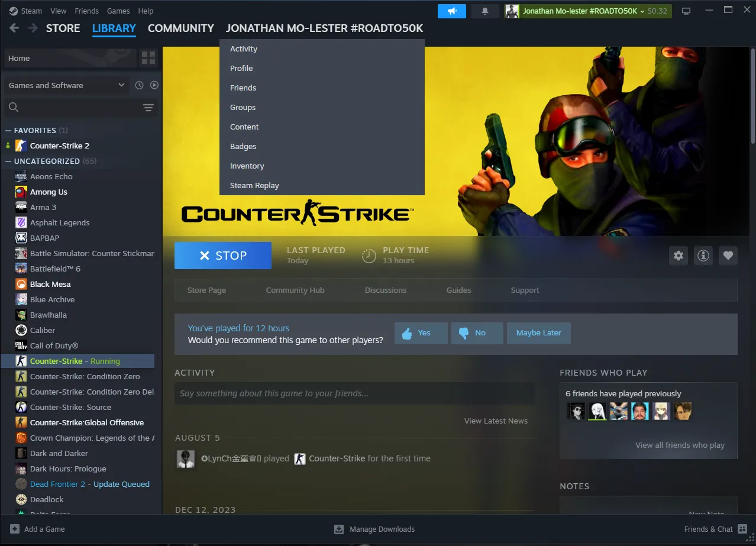Viewport: 756px width, 546px height.
Task: Open the announcements megaphone button
Action: click(x=452, y=11)
